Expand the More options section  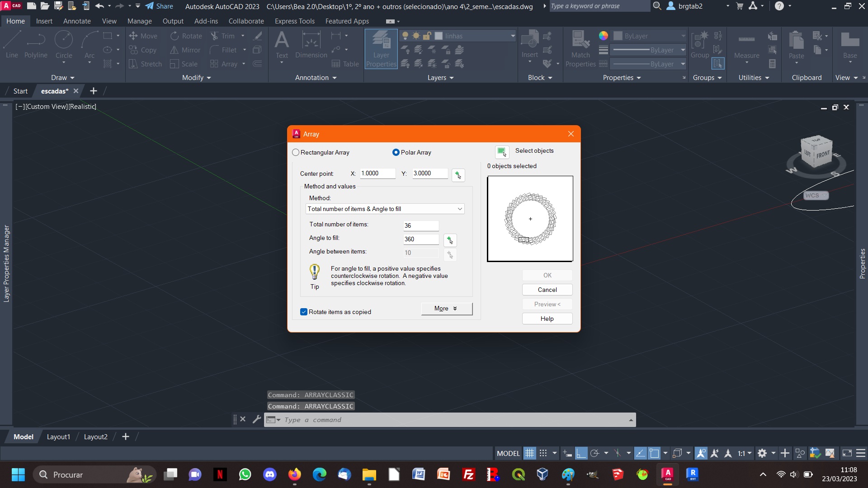446,308
